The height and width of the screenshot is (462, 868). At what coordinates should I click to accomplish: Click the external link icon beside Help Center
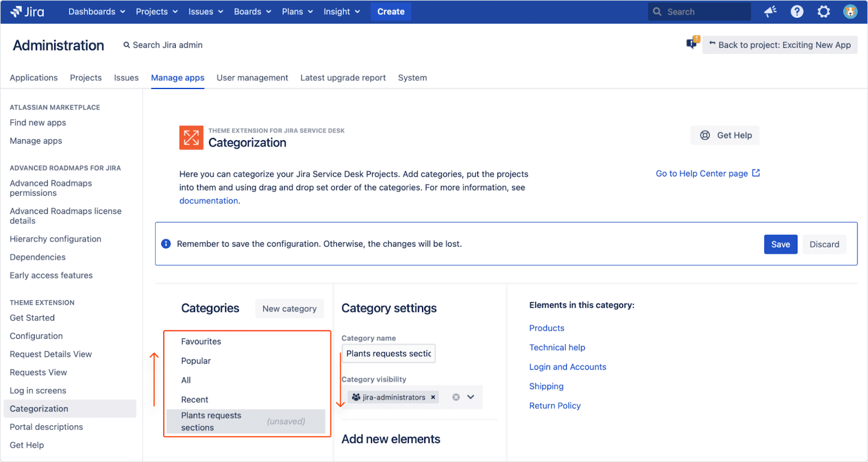[x=756, y=173]
